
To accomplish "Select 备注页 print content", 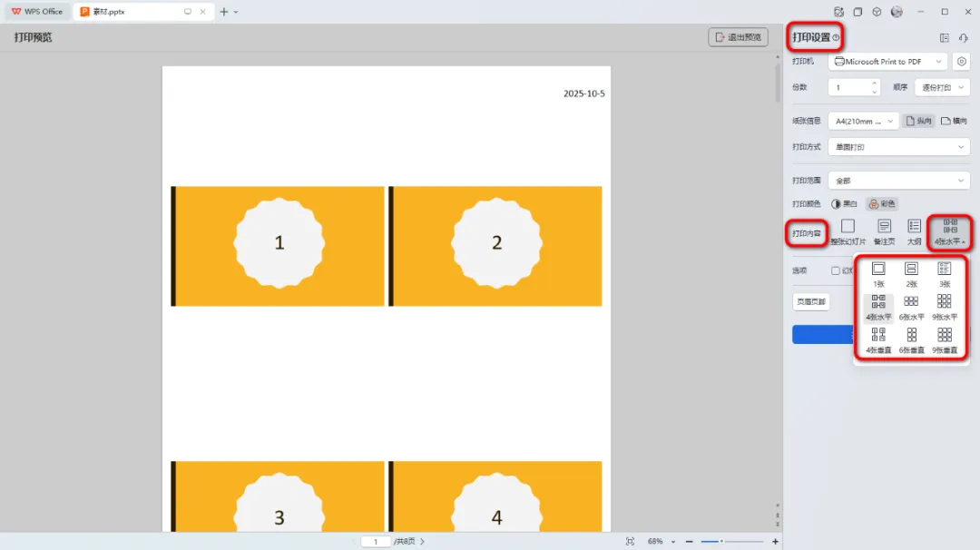I will [884, 231].
